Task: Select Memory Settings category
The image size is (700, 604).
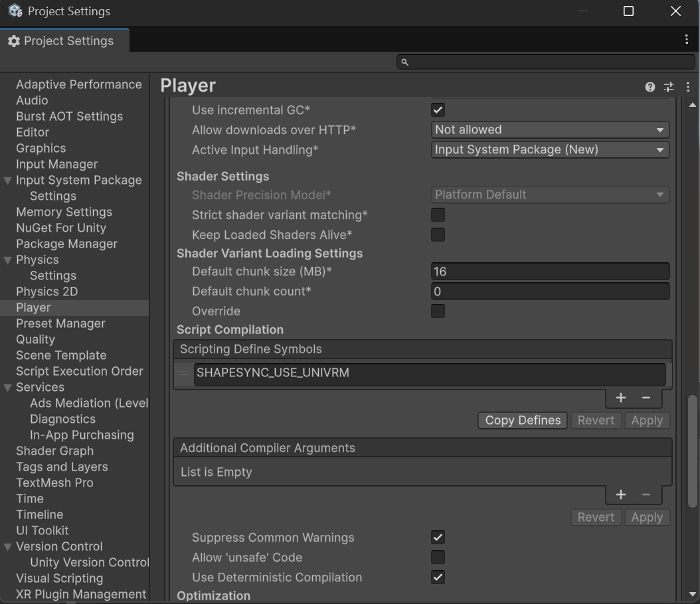Action: pyautogui.click(x=64, y=212)
